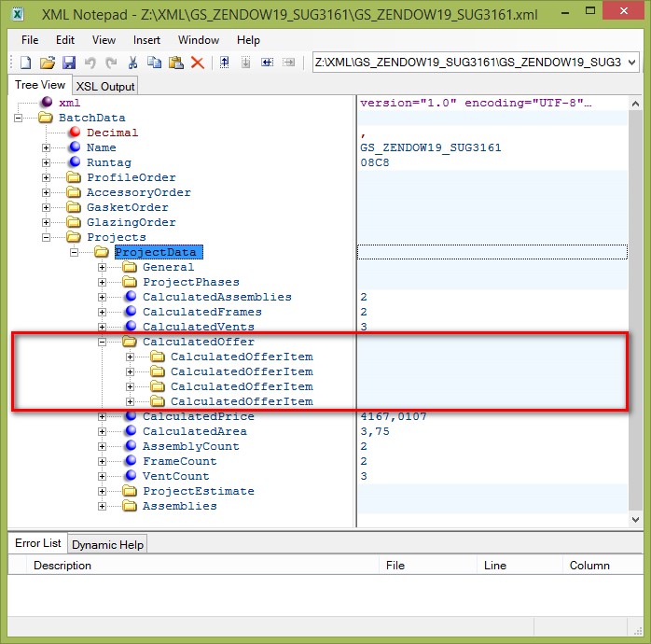
Task: Expand the GlazingOrder node
Action: [x=46, y=223]
